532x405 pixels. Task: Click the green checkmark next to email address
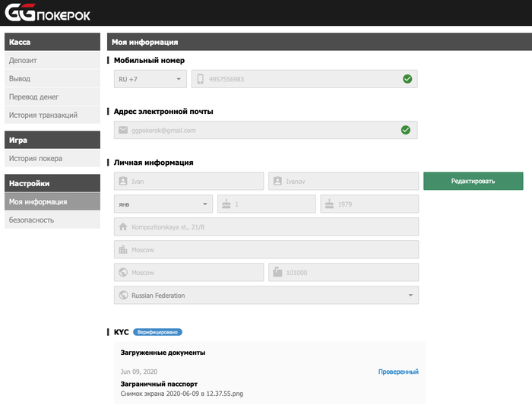pos(405,130)
